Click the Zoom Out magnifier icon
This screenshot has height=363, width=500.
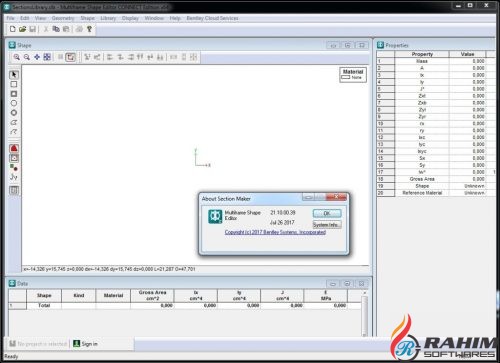tap(27, 57)
